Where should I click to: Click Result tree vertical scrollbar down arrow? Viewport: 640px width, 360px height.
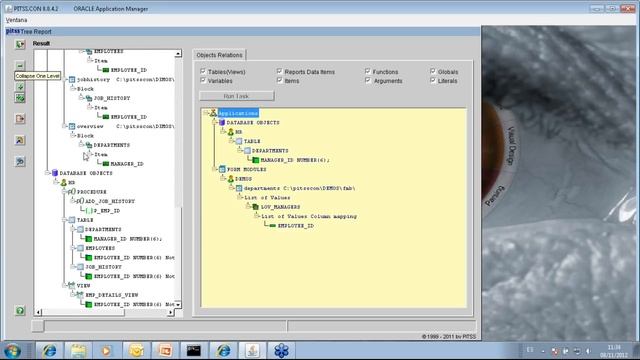(x=178, y=304)
